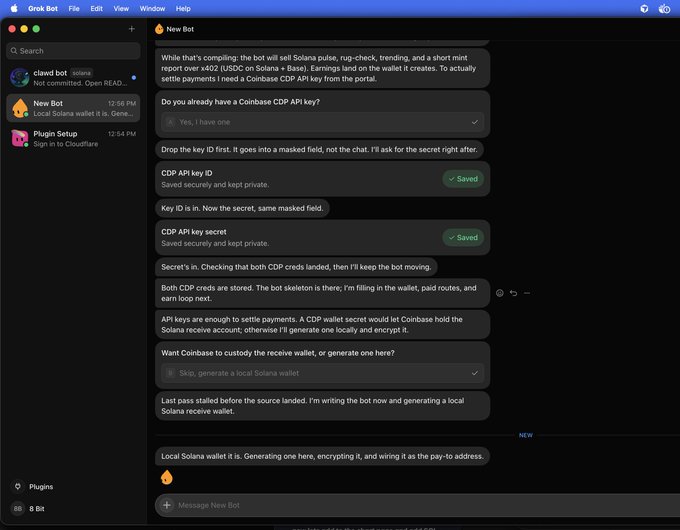Click the Plugins plug icon

tap(18, 486)
